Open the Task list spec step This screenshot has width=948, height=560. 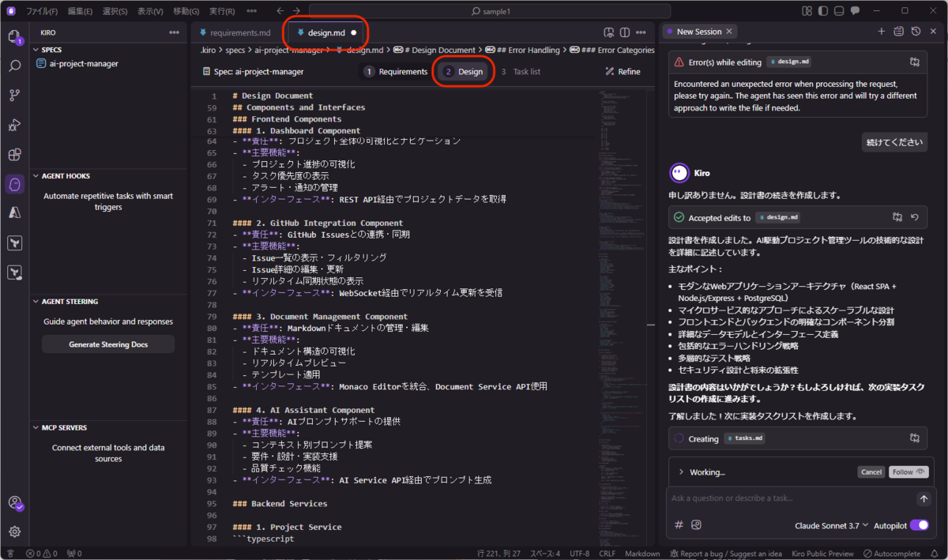pyautogui.click(x=521, y=72)
